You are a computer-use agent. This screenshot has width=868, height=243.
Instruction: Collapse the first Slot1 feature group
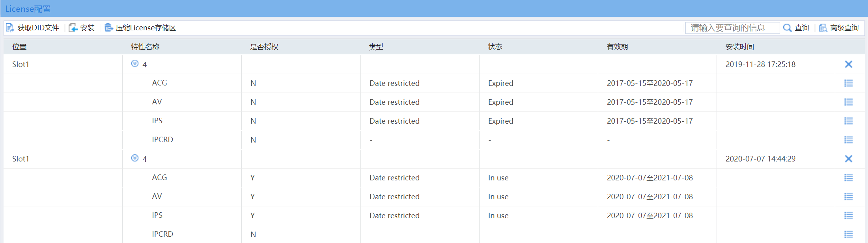point(135,64)
